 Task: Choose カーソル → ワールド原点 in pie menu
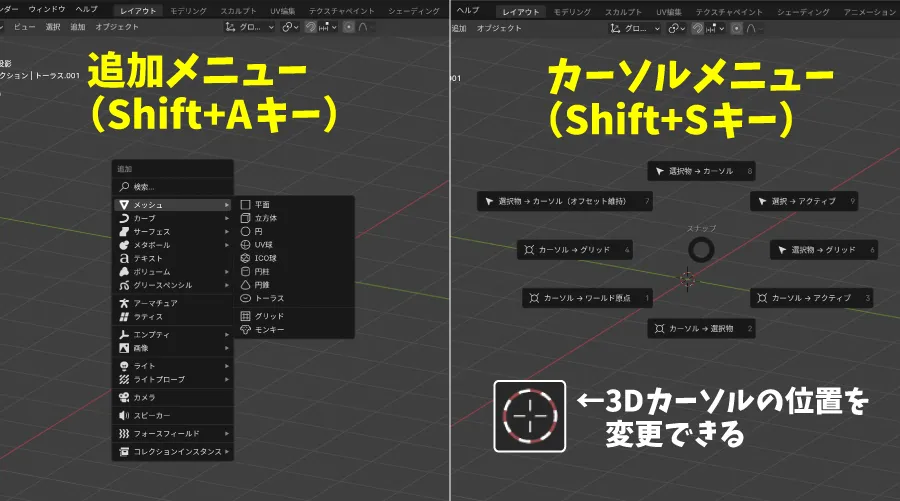point(587,298)
